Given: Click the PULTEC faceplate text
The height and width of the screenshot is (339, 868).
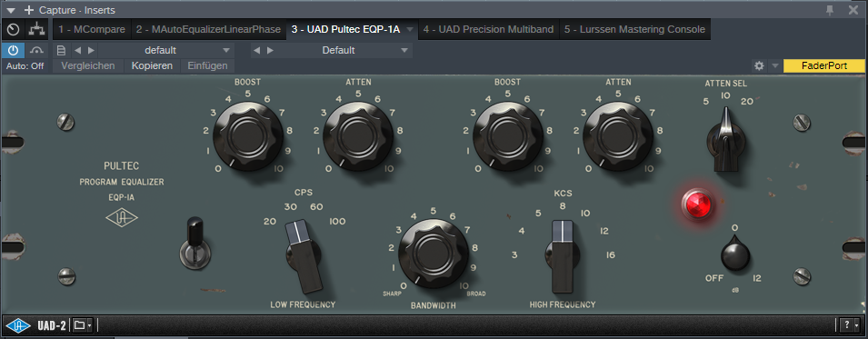Looking at the screenshot, I should 121,165.
